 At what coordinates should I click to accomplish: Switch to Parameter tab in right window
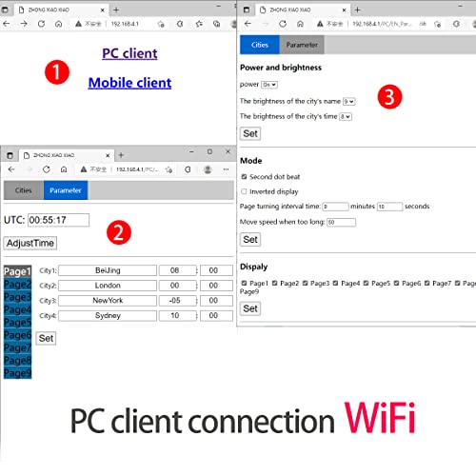click(x=302, y=45)
